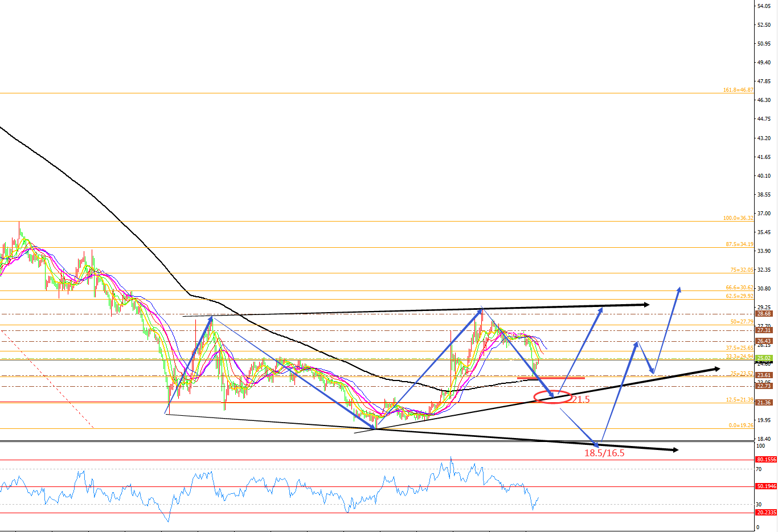Click the red 80.1556 RSI level tag
Screen dimensions: 778x532
coord(765,460)
